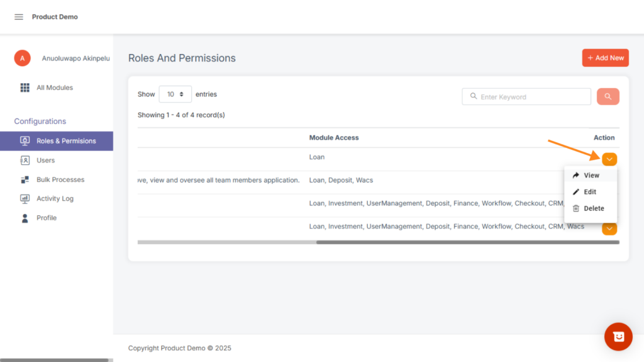Choose Edit in the action menu

589,192
